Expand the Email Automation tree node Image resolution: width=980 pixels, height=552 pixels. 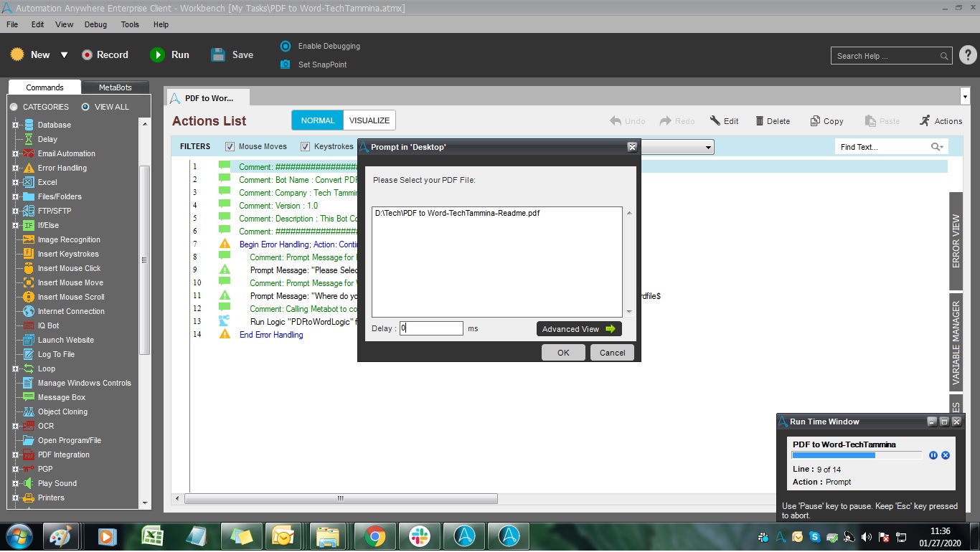coord(15,153)
